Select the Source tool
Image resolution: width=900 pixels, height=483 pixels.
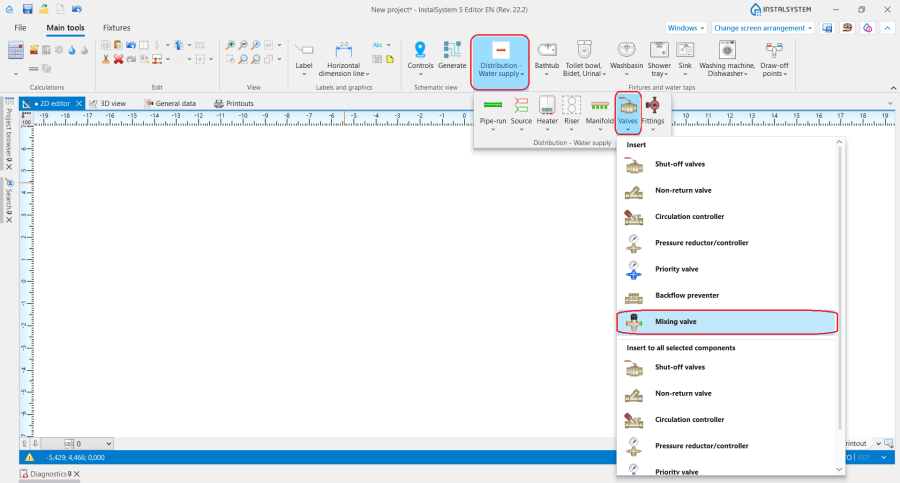[x=521, y=113]
